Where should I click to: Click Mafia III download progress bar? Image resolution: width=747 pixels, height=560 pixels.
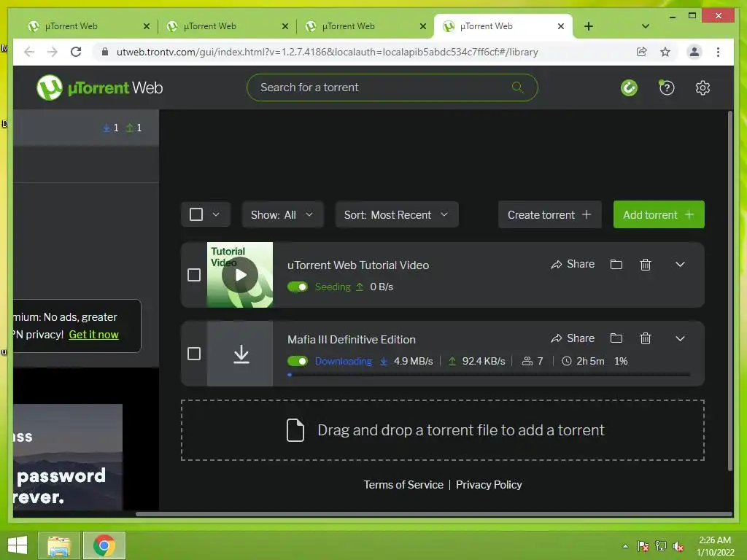[x=489, y=375]
